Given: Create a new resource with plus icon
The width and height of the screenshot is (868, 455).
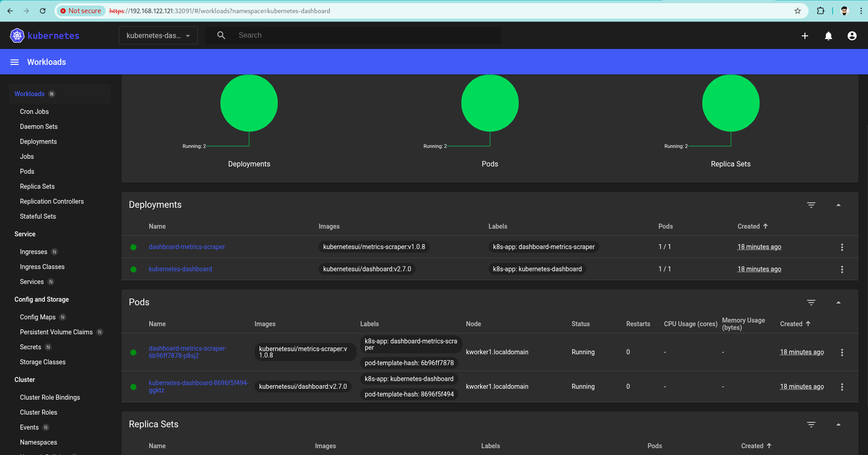Looking at the screenshot, I should (x=804, y=36).
